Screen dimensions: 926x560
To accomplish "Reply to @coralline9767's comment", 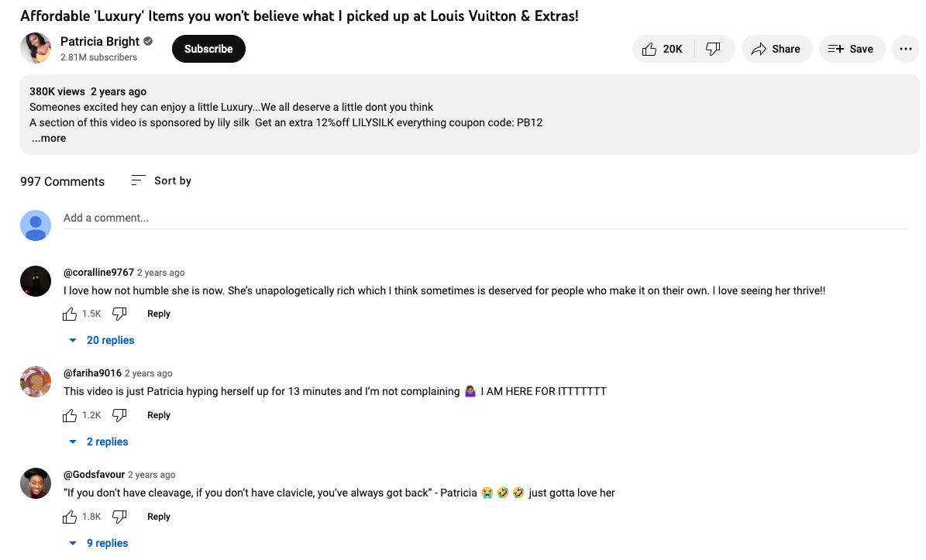I will tap(159, 314).
